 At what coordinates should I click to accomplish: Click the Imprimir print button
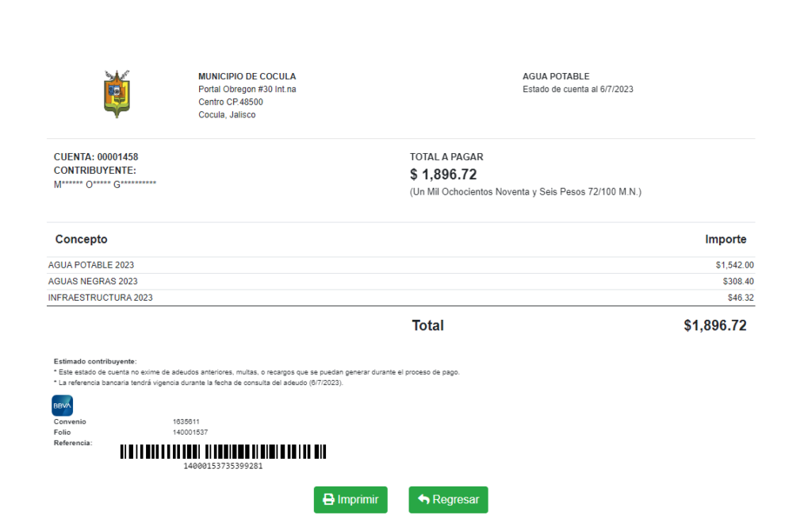[350, 500]
